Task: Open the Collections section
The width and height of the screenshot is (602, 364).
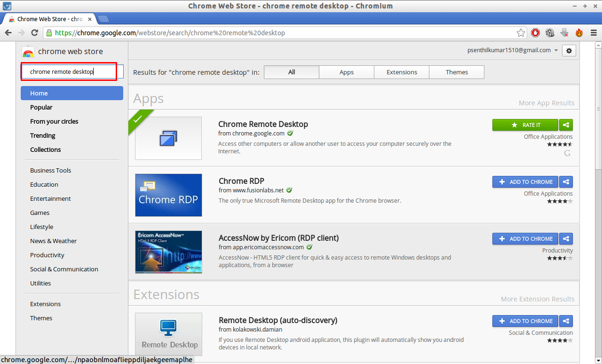Action: pos(46,150)
